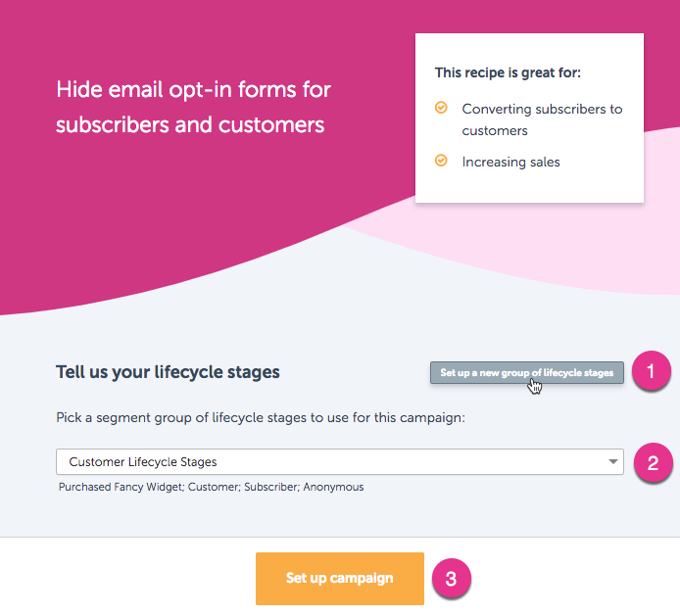
Task: Select the Customer Lifecycle Stages combo box
Action: click(340, 461)
